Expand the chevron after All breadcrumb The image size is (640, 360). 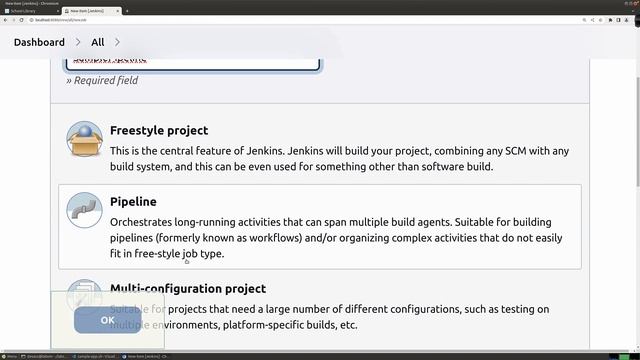coord(117,42)
